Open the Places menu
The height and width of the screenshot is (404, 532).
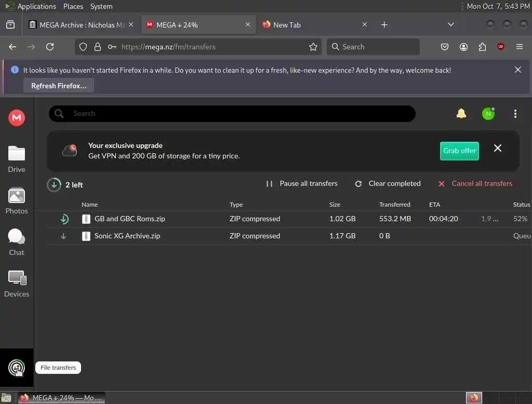73,6
